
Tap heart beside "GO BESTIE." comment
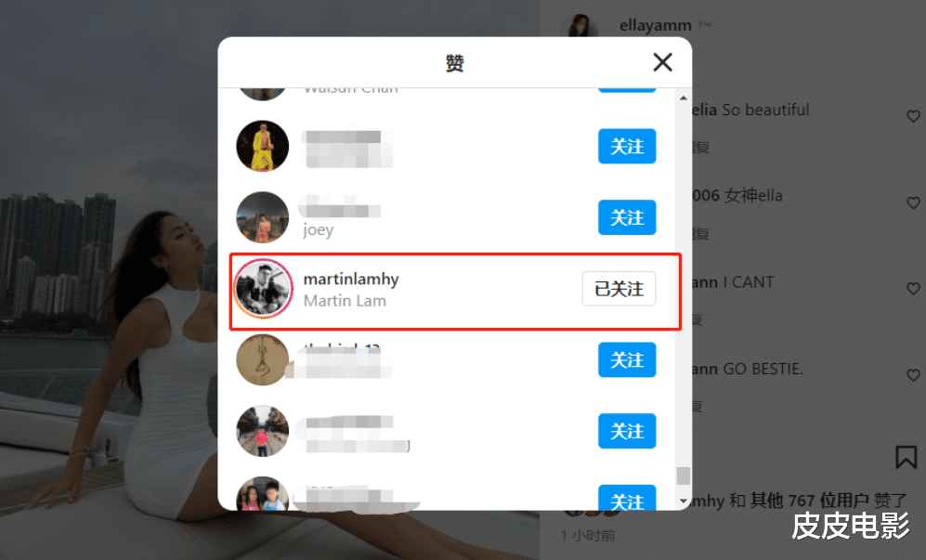tap(913, 374)
